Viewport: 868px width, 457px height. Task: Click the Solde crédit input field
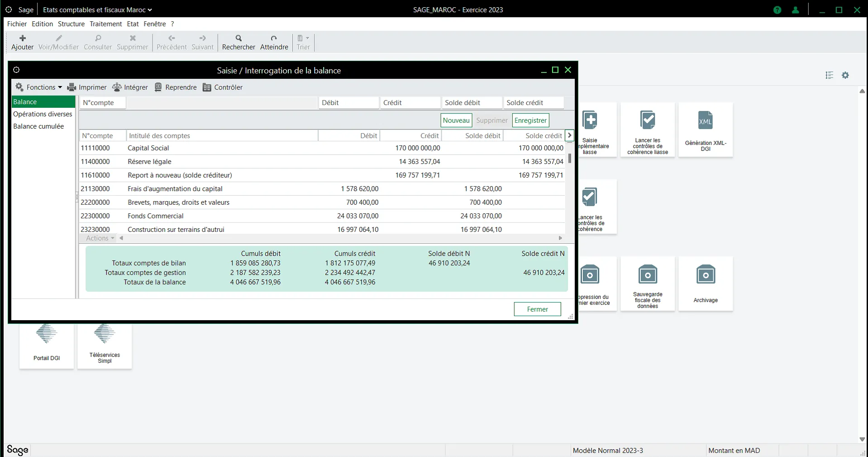(534, 103)
